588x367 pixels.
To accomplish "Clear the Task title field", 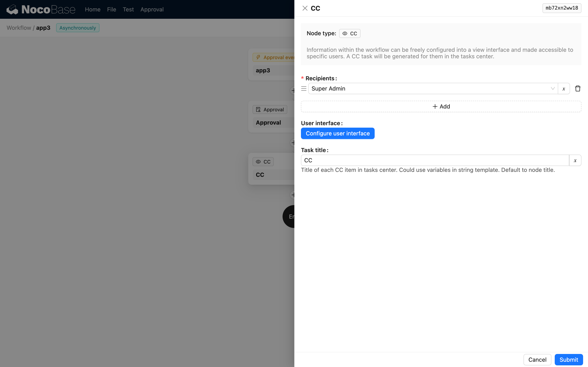I will click(575, 160).
